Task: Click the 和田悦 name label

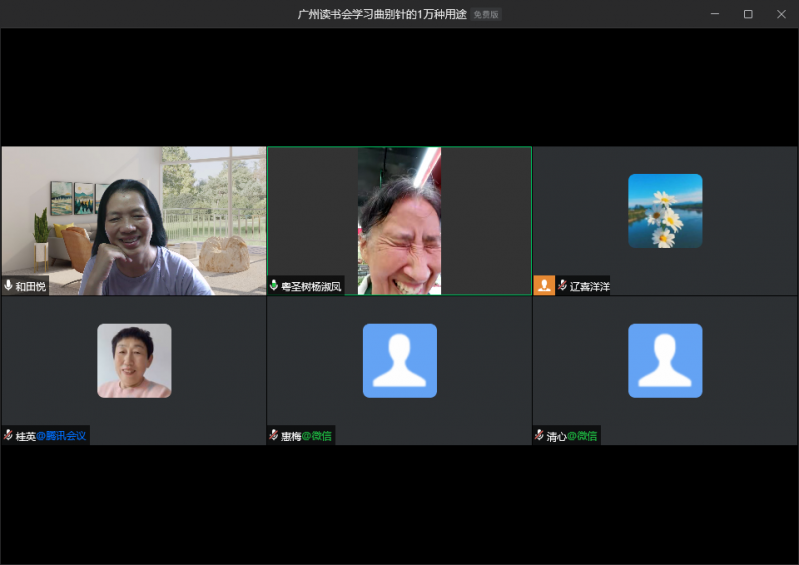Action: (x=30, y=286)
